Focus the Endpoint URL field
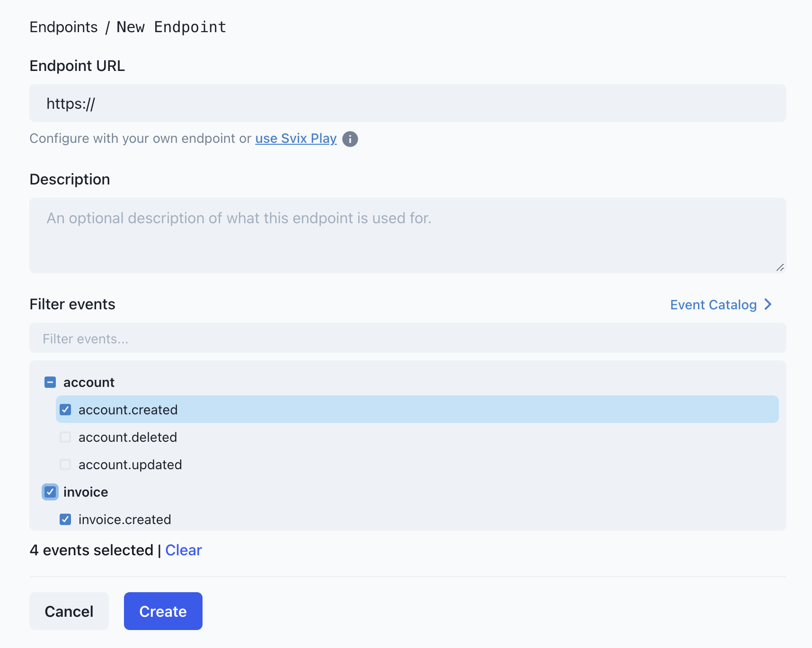Screen dimensions: 812x648 [407, 103]
